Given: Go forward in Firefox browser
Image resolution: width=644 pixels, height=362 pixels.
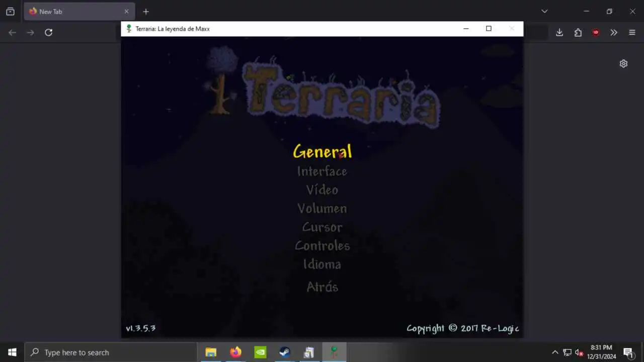Looking at the screenshot, I should tap(30, 32).
